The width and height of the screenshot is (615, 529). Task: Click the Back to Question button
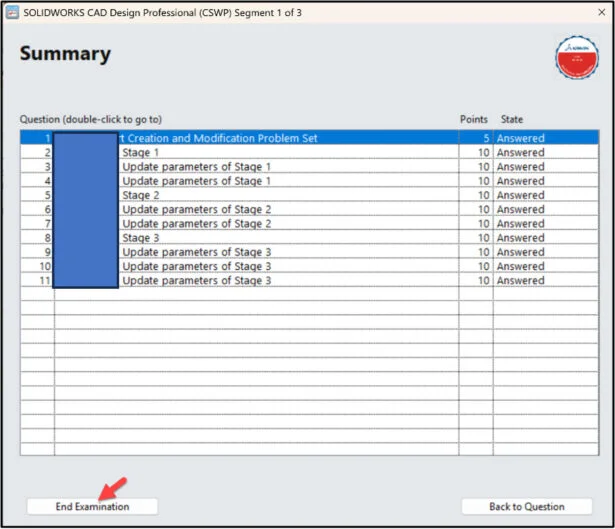(526, 507)
